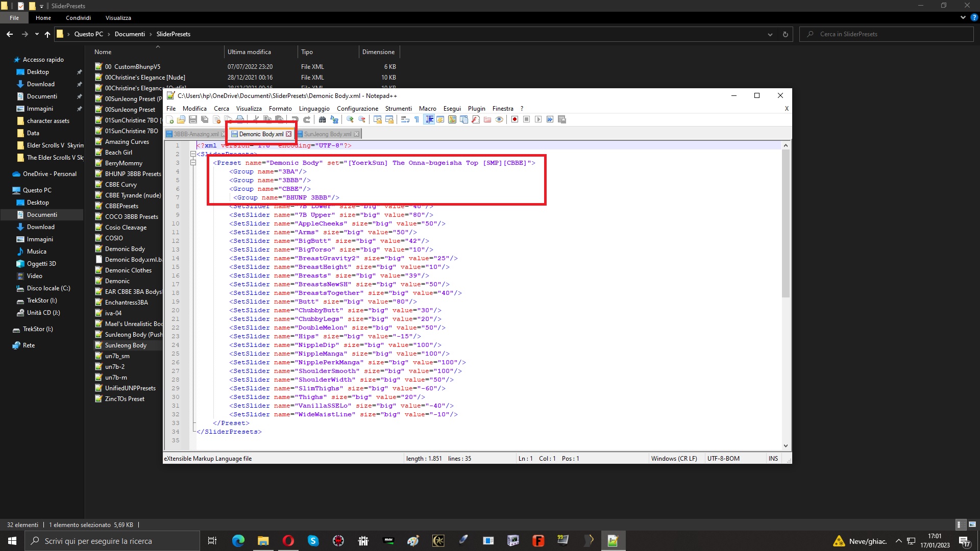
Task: Click the Redo arrow icon
Action: tap(307, 119)
